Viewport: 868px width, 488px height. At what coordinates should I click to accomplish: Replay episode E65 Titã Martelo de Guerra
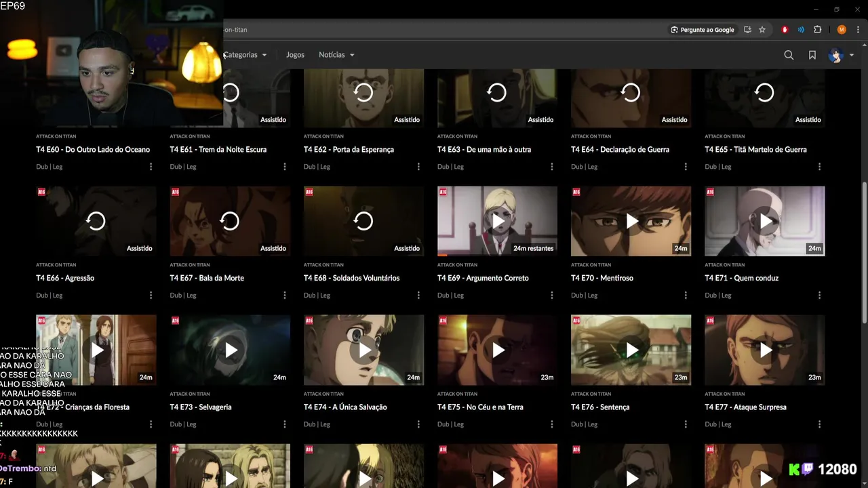click(764, 93)
